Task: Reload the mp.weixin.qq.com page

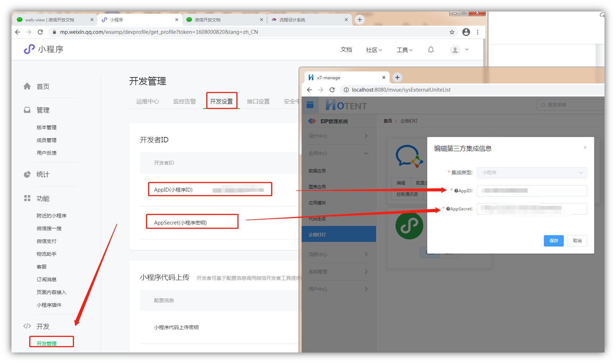Action: (x=40, y=32)
